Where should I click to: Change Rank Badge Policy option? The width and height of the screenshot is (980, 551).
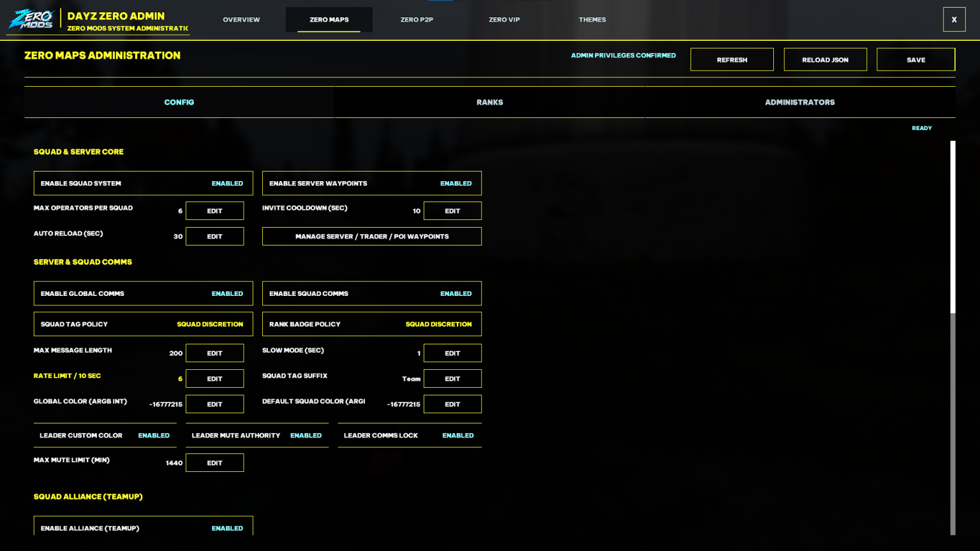pyautogui.click(x=372, y=324)
